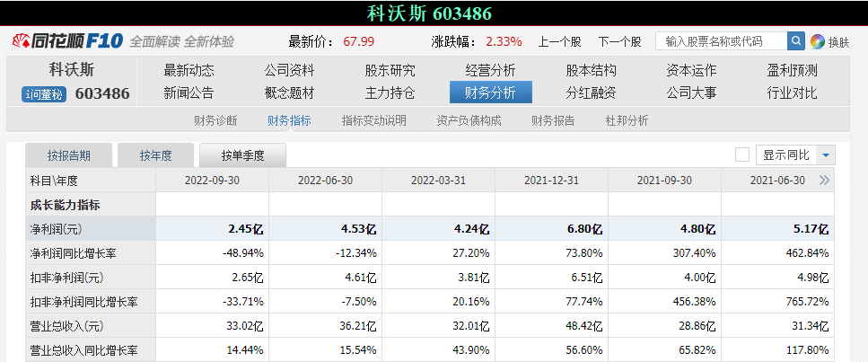This screenshot has height=362, width=868.
Task: Switch to 指标变动说明 sub-tab
Action: click(373, 120)
